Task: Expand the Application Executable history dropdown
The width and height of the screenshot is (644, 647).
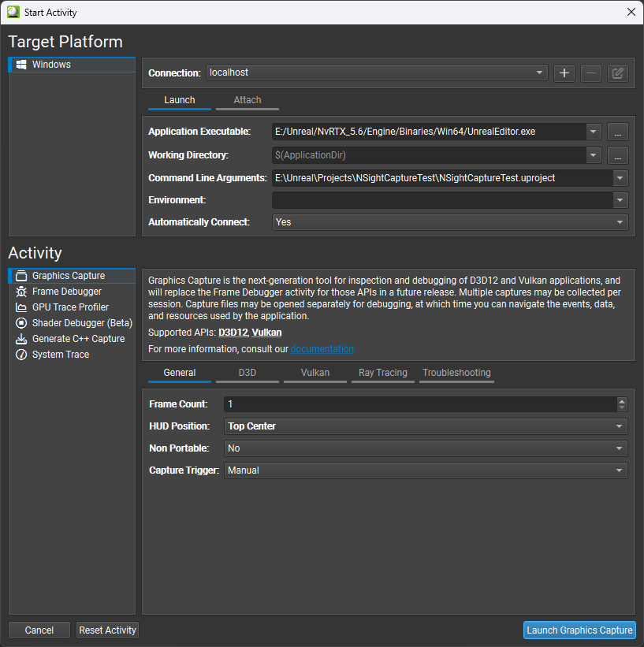Action: point(594,132)
